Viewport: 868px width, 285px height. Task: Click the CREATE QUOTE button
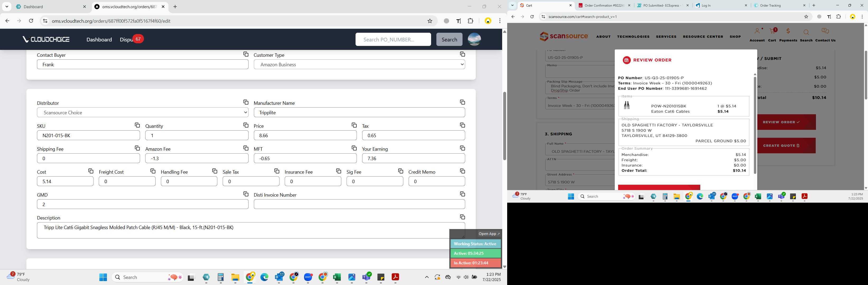click(786, 146)
